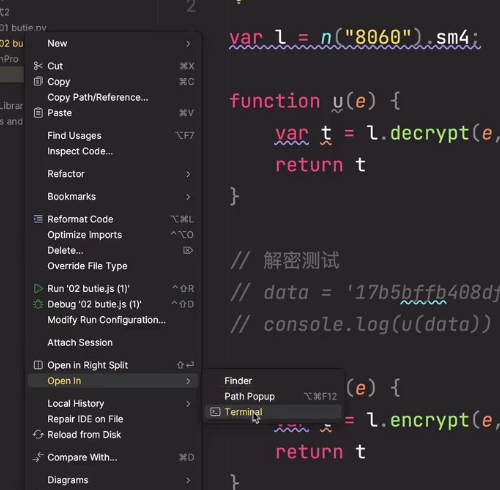
Task: Expand the Refactor submenu arrow
Action: click(x=188, y=174)
